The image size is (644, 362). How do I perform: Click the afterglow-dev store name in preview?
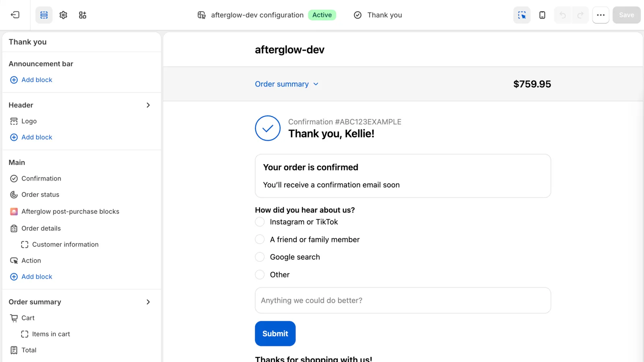coord(290,49)
